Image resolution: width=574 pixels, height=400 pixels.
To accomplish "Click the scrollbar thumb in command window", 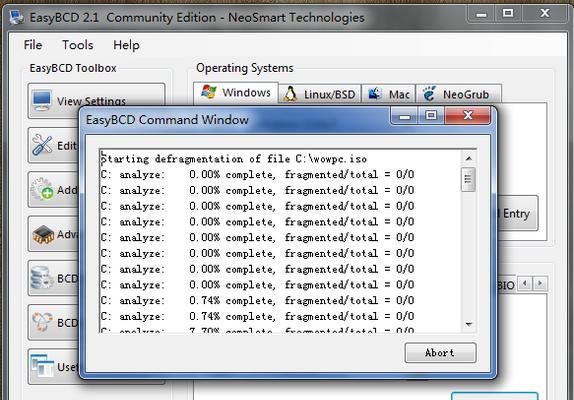I will (468, 179).
